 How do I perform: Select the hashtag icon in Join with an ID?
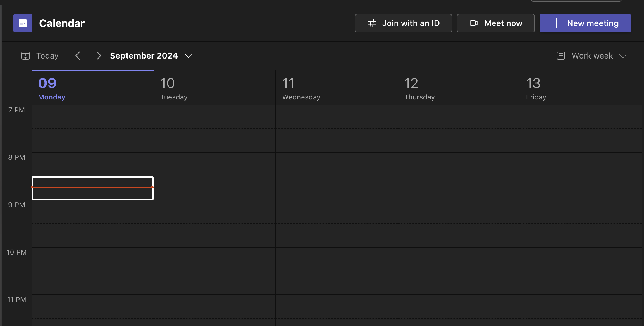(372, 23)
